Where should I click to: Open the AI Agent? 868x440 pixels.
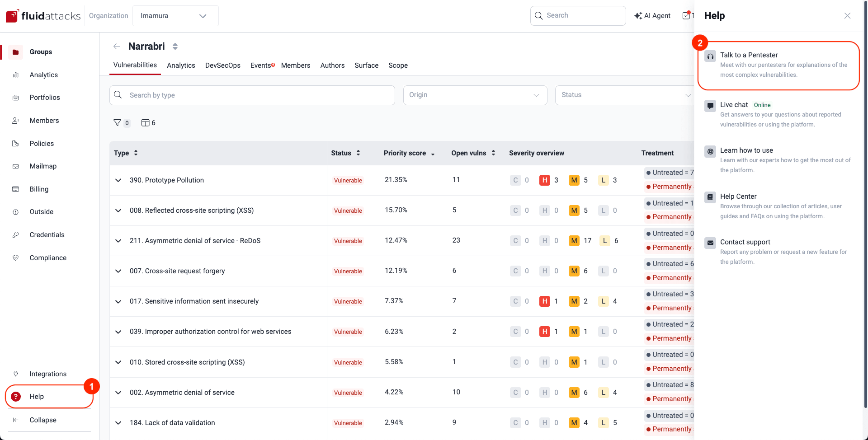click(652, 16)
